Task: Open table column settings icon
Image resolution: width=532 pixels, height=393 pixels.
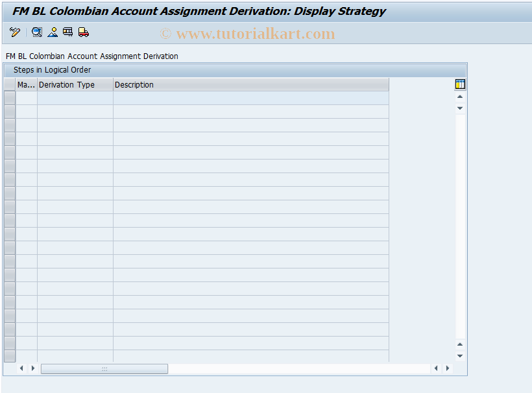Action: click(460, 84)
